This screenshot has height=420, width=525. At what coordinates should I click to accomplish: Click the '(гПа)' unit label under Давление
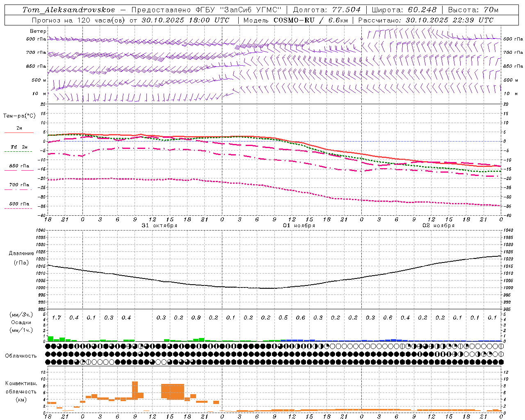point(21,263)
